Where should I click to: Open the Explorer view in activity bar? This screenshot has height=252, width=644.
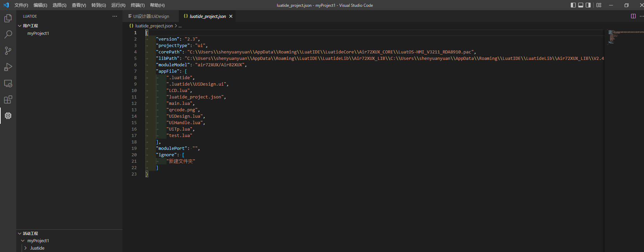coord(8,18)
